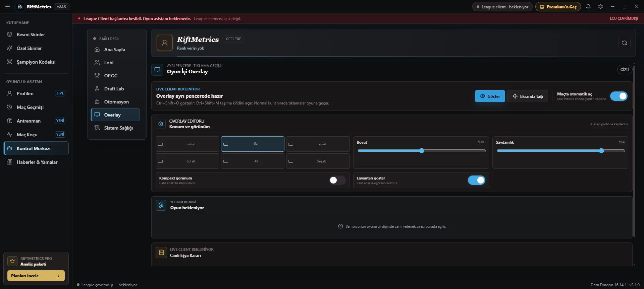Open Profilim in sidebar

(36, 93)
